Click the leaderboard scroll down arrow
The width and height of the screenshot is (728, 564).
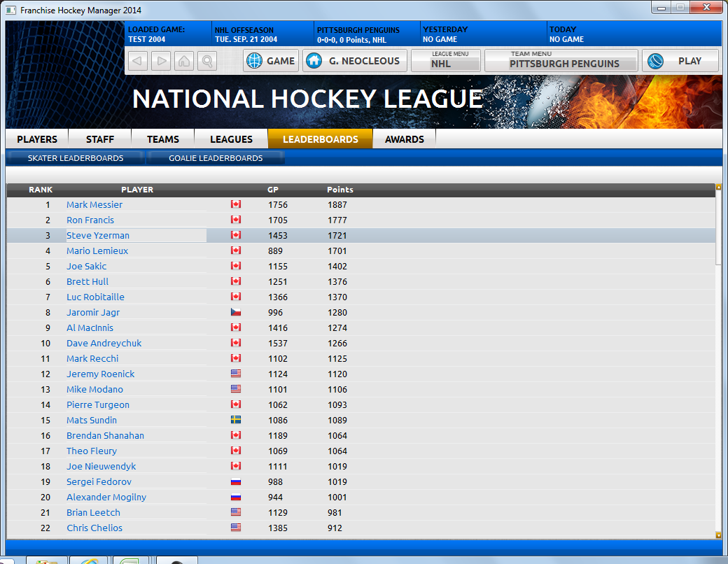pyautogui.click(x=719, y=535)
